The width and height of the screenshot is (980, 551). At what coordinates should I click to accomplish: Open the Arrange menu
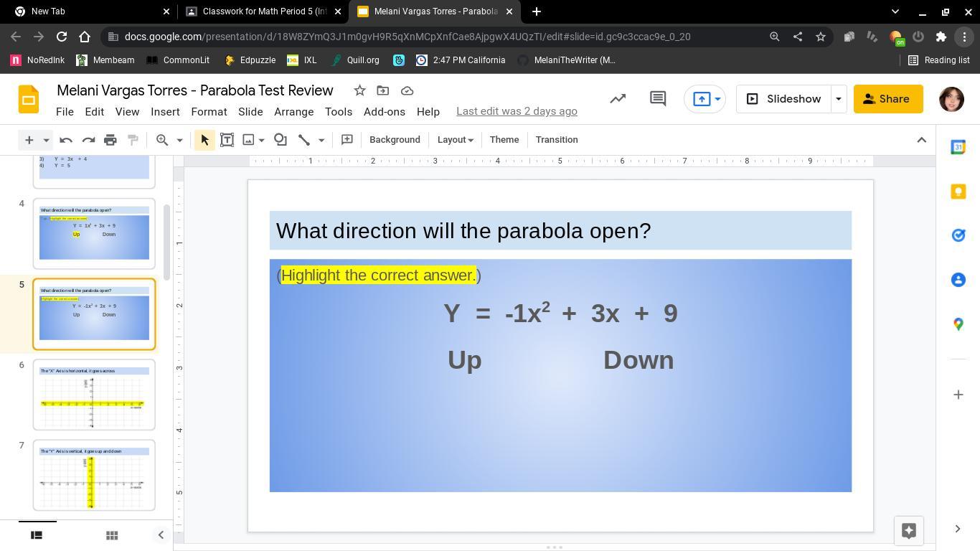293,112
